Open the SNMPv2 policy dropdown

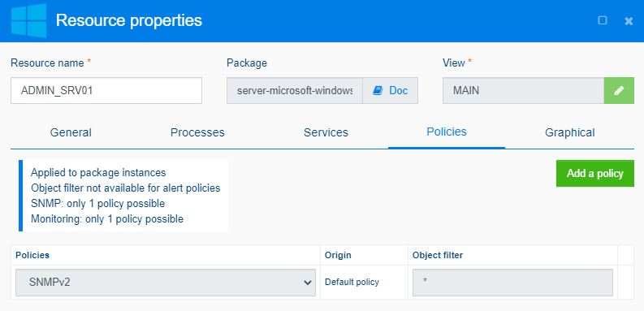point(166,283)
